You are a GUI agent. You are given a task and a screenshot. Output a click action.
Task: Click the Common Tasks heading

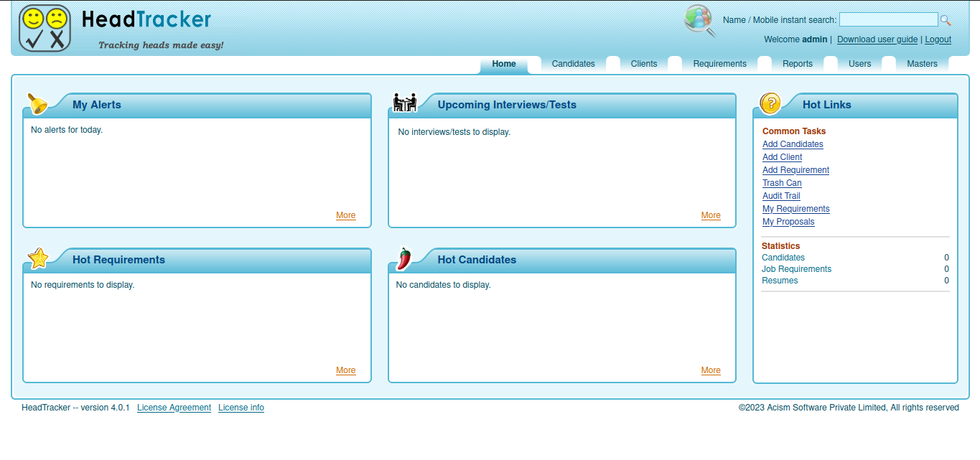coord(794,131)
